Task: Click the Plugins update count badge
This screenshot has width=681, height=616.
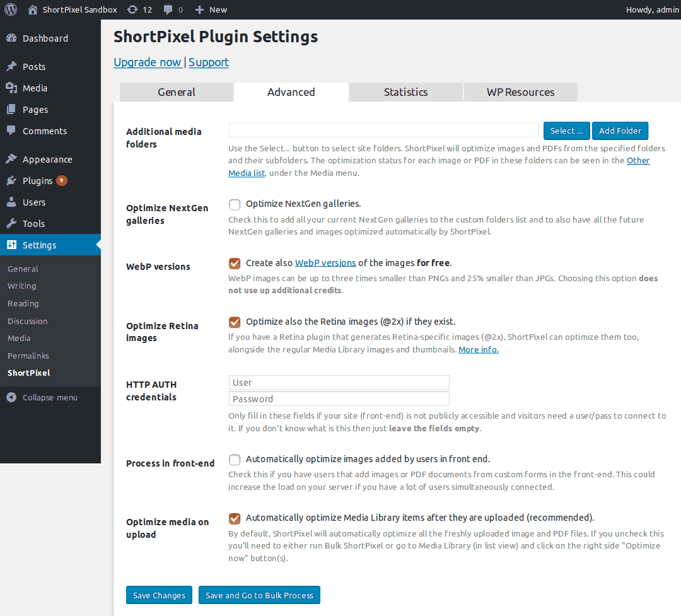Action: (62, 180)
